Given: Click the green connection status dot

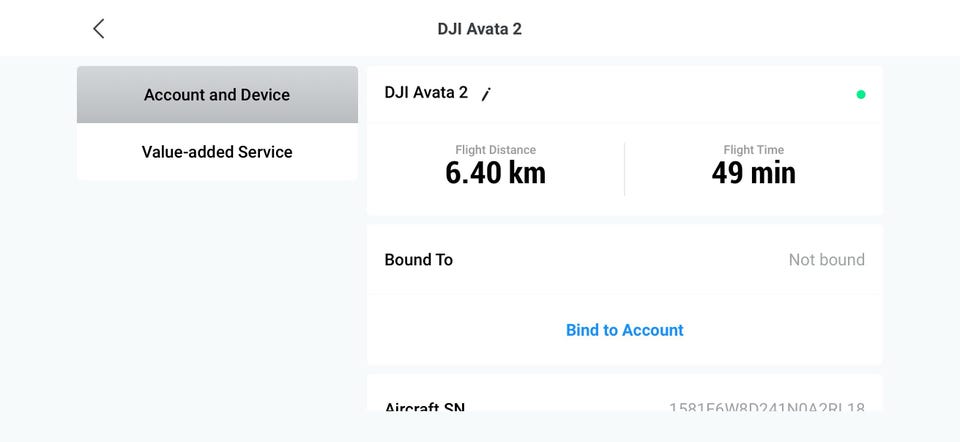Looking at the screenshot, I should (x=861, y=95).
